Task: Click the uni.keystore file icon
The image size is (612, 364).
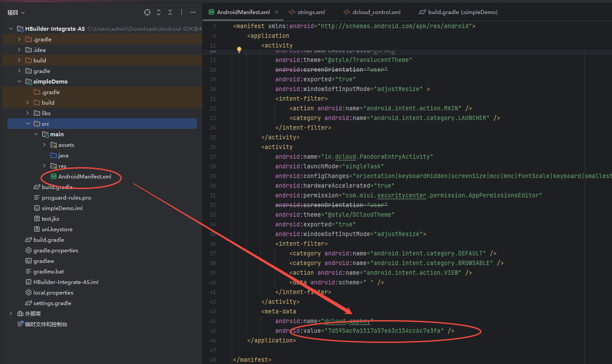Action: 37,229
